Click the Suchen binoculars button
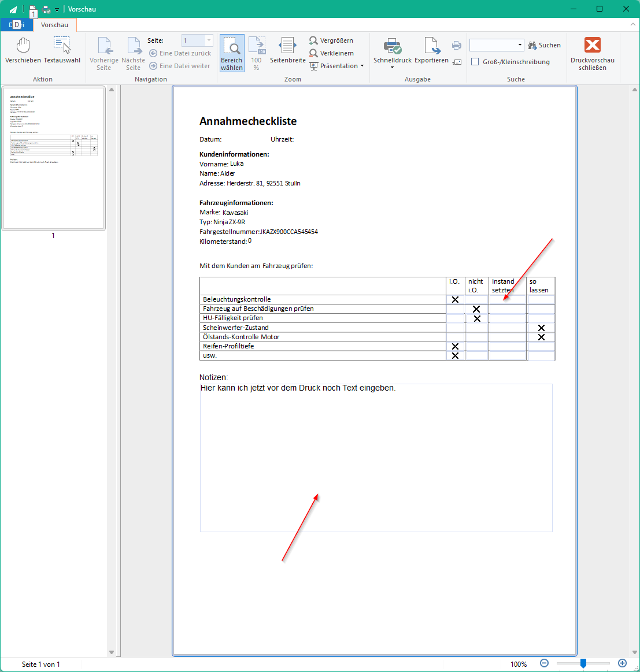Viewport: 640px width, 672px height. (545, 45)
